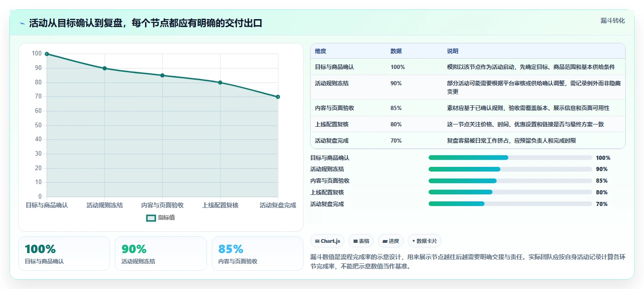
Task: Click the 90% value in the table
Action: (396, 83)
